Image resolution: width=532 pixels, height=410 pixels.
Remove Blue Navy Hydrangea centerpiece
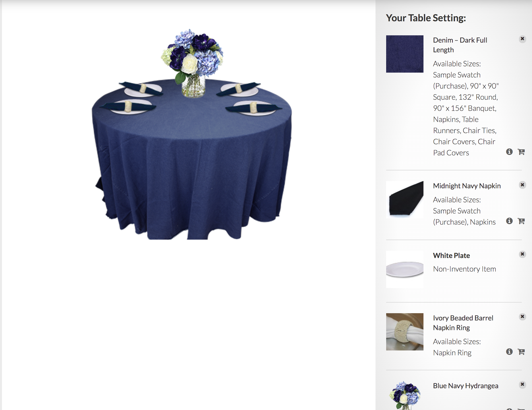522,384
